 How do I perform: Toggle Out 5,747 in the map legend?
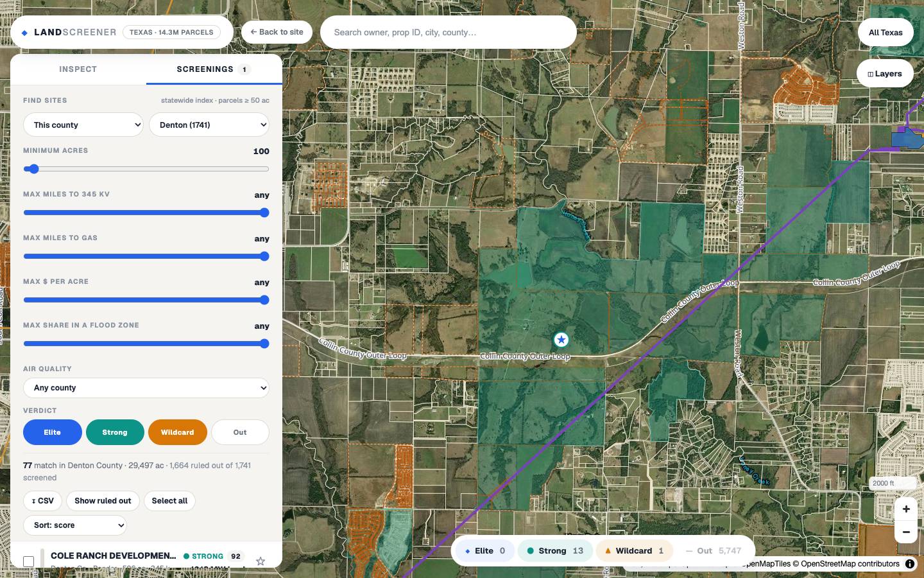714,551
